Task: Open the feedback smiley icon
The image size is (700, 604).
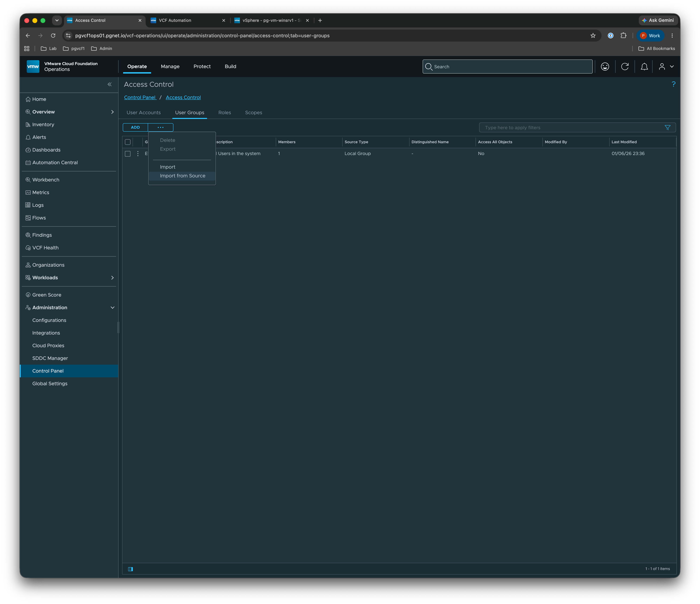Action: point(605,67)
